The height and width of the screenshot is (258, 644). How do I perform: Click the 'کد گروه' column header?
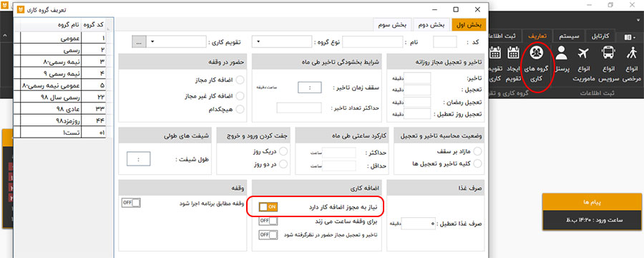point(94,25)
